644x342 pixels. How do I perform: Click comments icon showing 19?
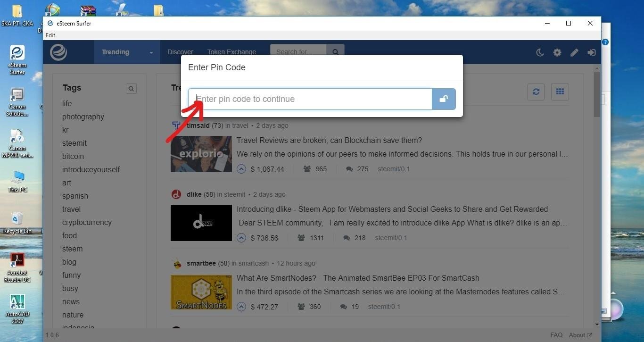coord(344,307)
